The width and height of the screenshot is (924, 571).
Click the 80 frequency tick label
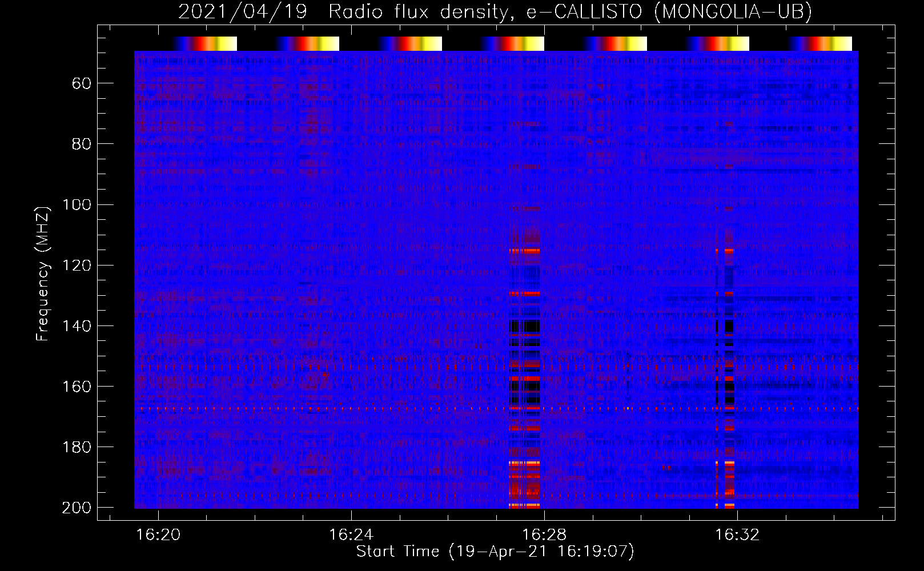click(82, 144)
